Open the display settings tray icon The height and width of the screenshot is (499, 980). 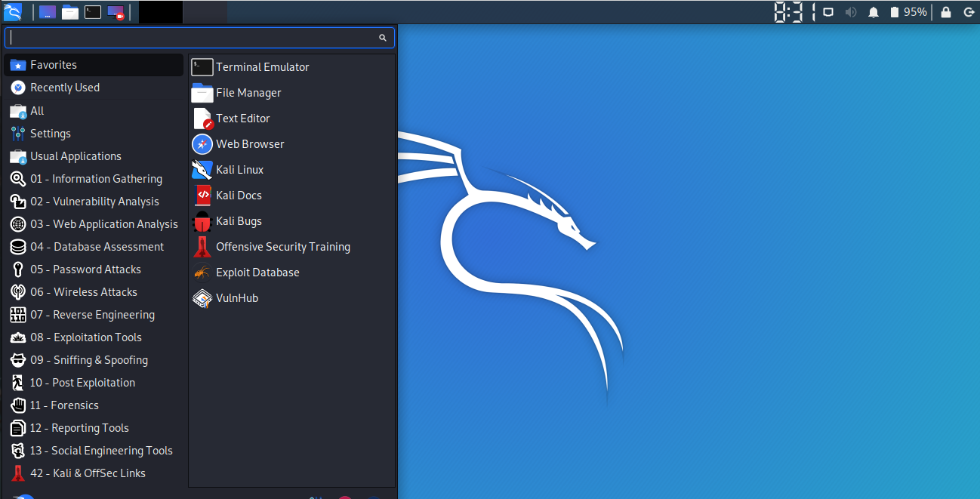pyautogui.click(x=828, y=12)
